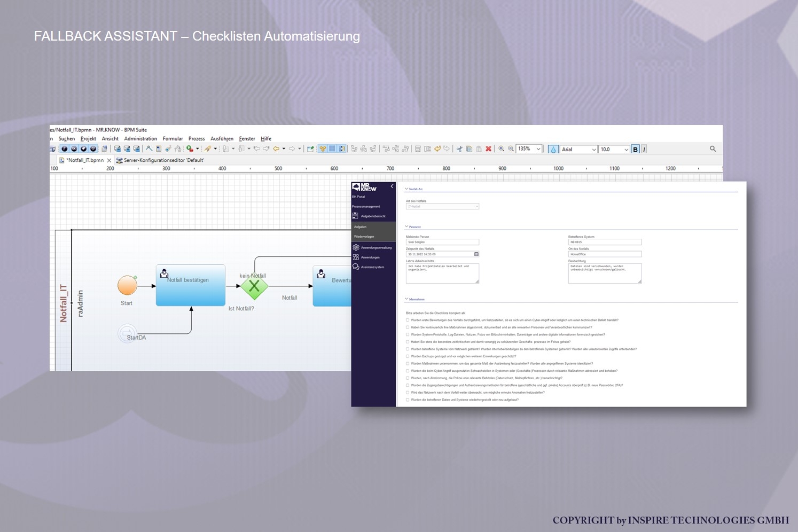Open the Hilfe menu
Image resolution: width=798 pixels, height=532 pixels.
[266, 139]
